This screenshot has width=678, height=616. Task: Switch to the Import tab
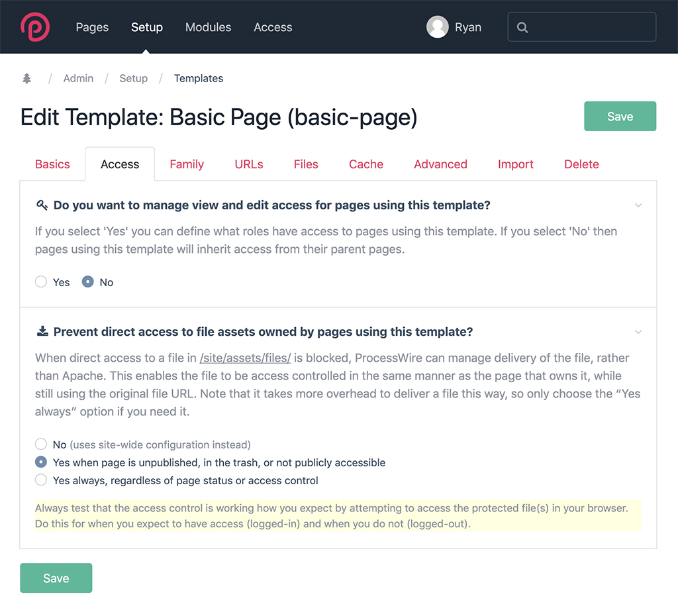515,164
